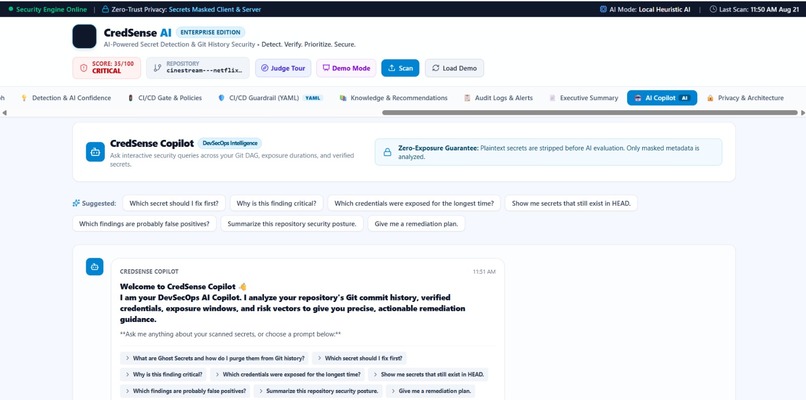Click the DevSecOps Intelligence badge
This screenshot has height=400, width=806.
[x=230, y=143]
